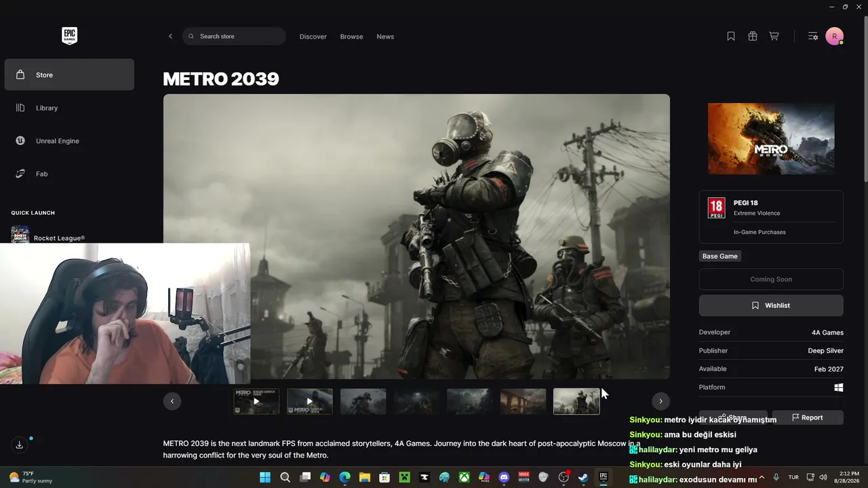This screenshot has width=868, height=488.
Task: Select the fourth screenshot thumbnail
Action: click(x=416, y=401)
